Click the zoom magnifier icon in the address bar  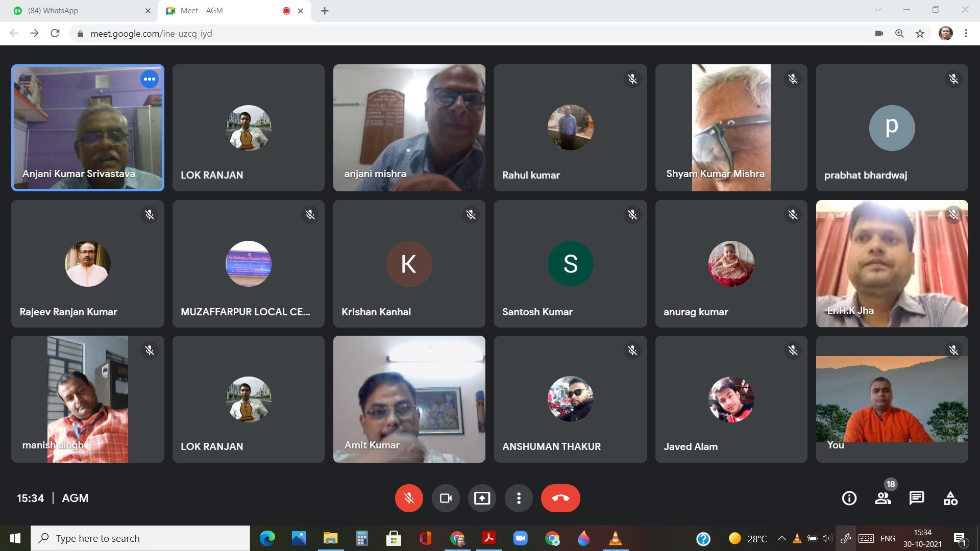(x=899, y=34)
